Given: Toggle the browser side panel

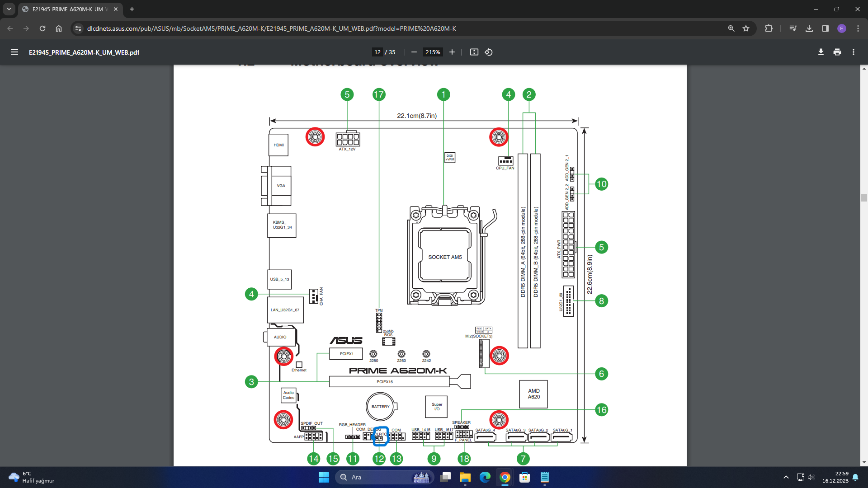Looking at the screenshot, I should tap(826, 28).
